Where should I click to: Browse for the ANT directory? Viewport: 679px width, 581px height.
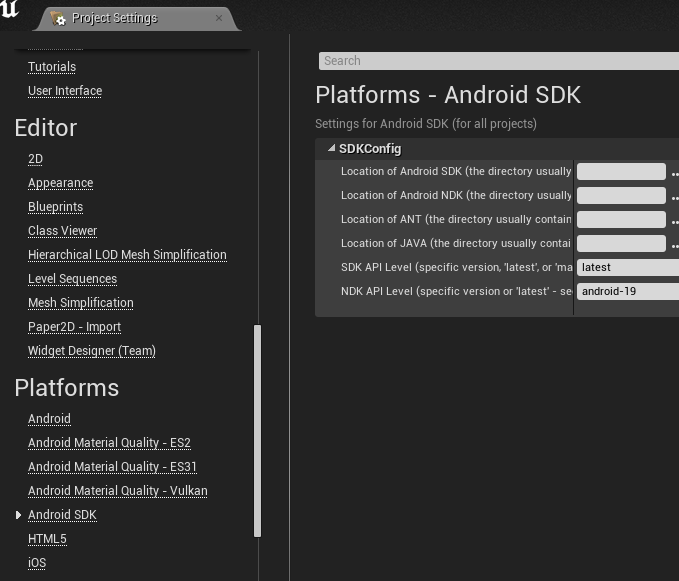675,222
